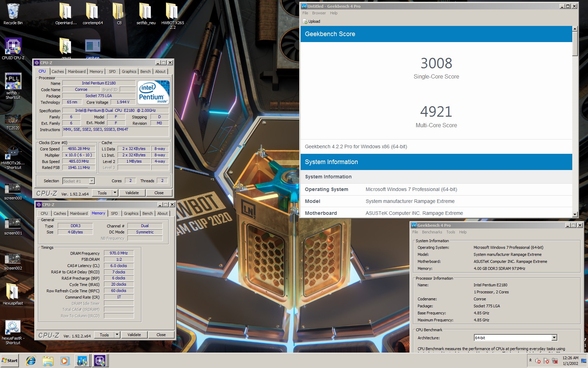Click the Start button
The image size is (588, 368).
[9, 361]
